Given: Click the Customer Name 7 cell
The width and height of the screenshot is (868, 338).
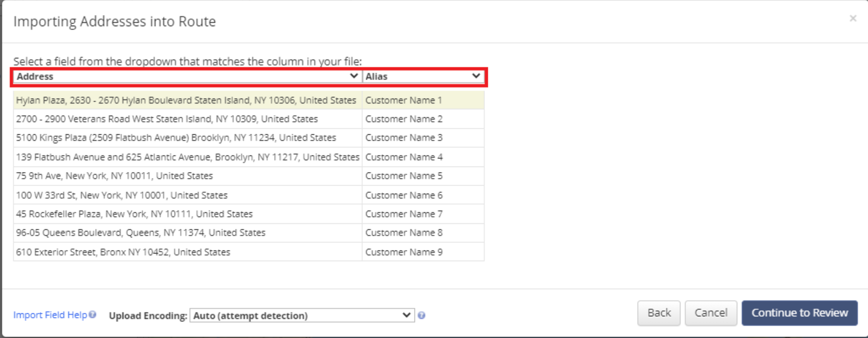Looking at the screenshot, I should [423, 214].
